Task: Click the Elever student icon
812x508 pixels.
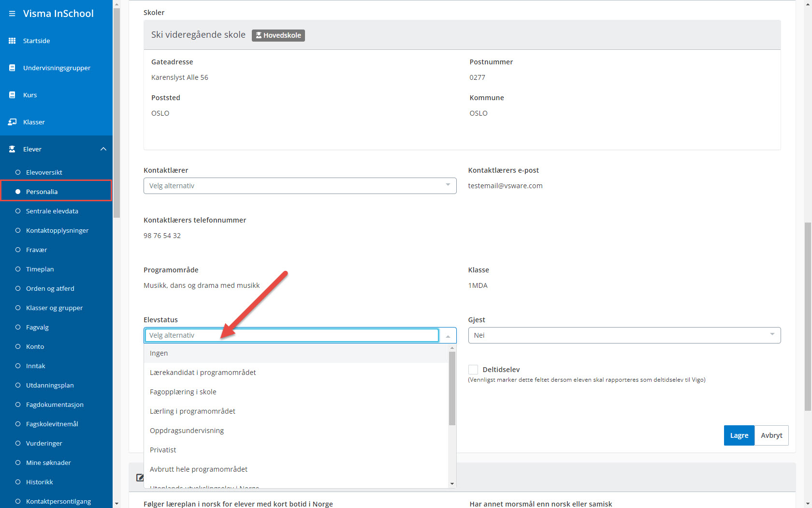Action: 12,149
